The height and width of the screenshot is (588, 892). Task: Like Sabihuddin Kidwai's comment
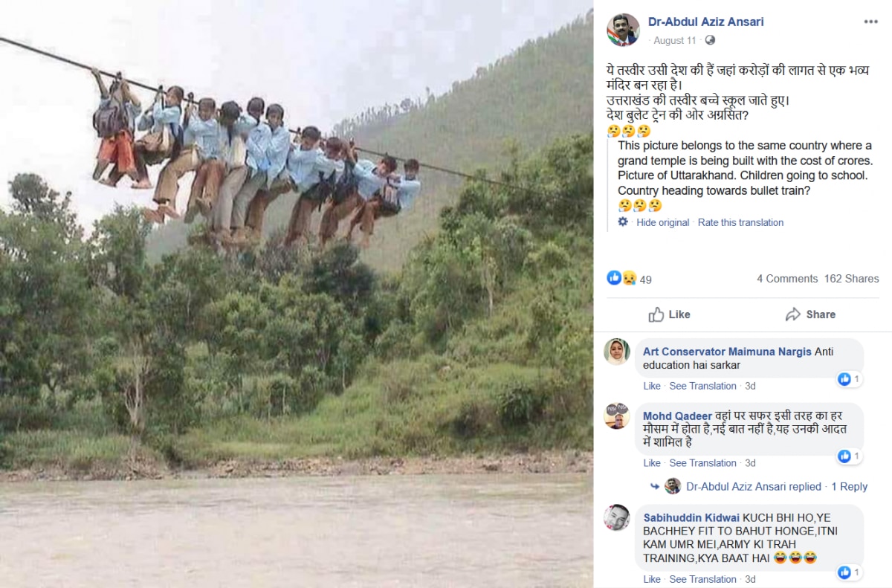coord(651,579)
